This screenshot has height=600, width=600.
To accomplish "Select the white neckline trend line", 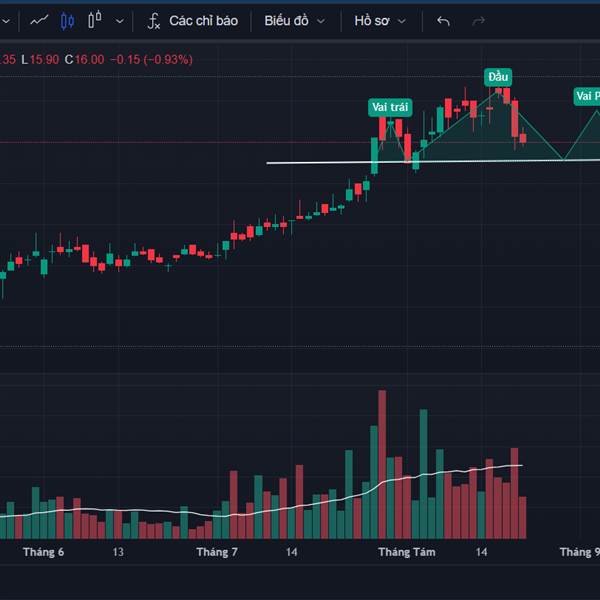I will click(x=433, y=161).
